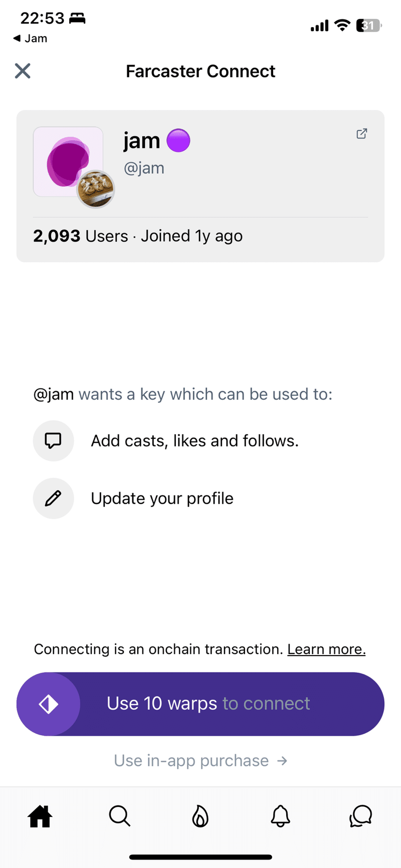The width and height of the screenshot is (401, 868).
Task: Open the direct messages chat tab
Action: click(360, 816)
